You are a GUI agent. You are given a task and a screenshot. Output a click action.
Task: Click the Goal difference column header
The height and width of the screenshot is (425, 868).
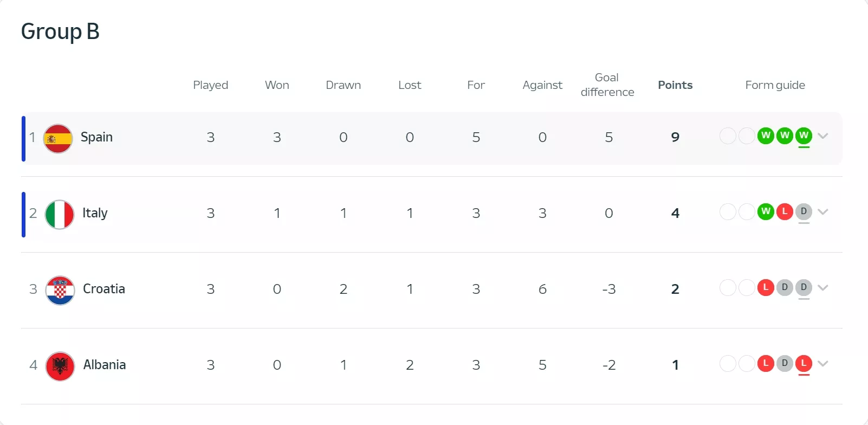(607, 85)
